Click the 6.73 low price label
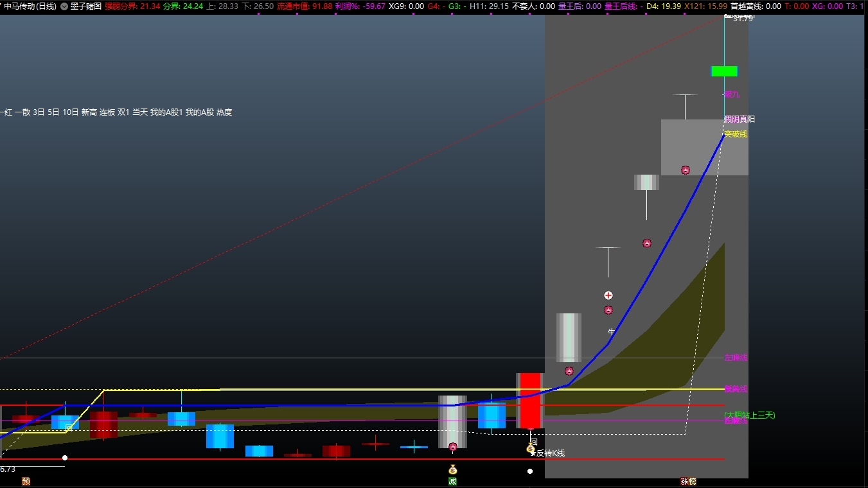 8,469
